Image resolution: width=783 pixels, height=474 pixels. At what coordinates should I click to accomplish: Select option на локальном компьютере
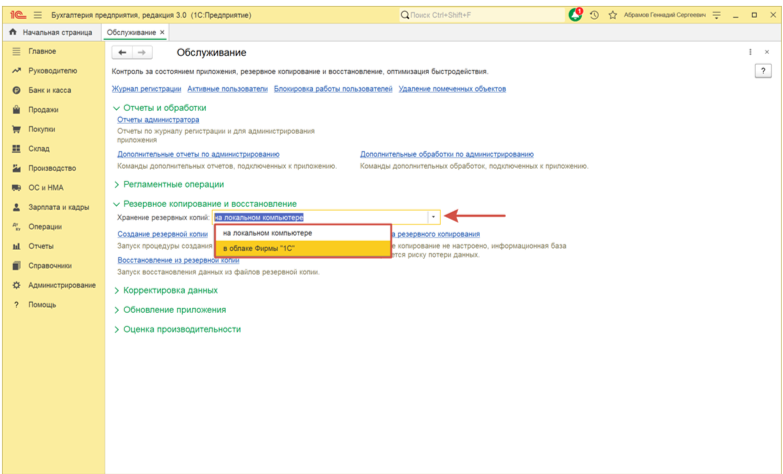(303, 233)
